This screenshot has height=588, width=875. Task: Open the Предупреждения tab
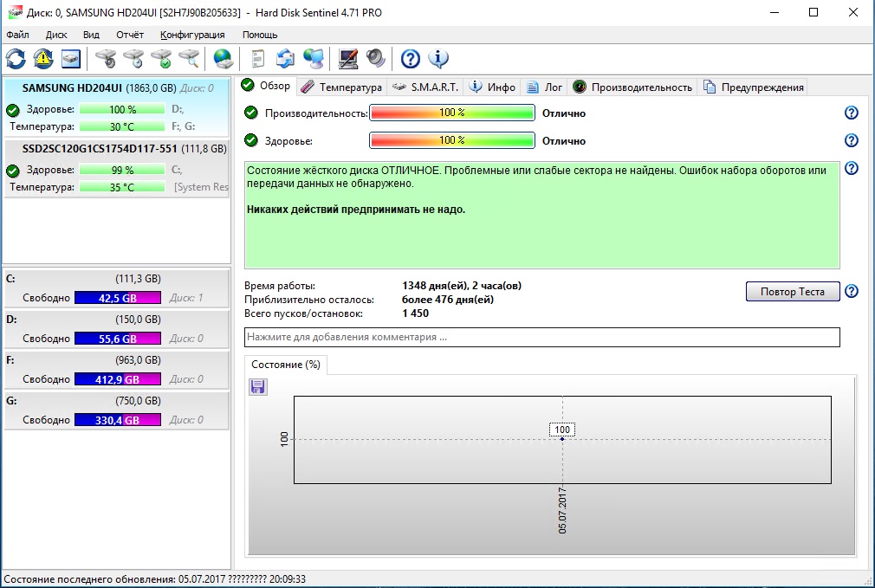point(754,87)
